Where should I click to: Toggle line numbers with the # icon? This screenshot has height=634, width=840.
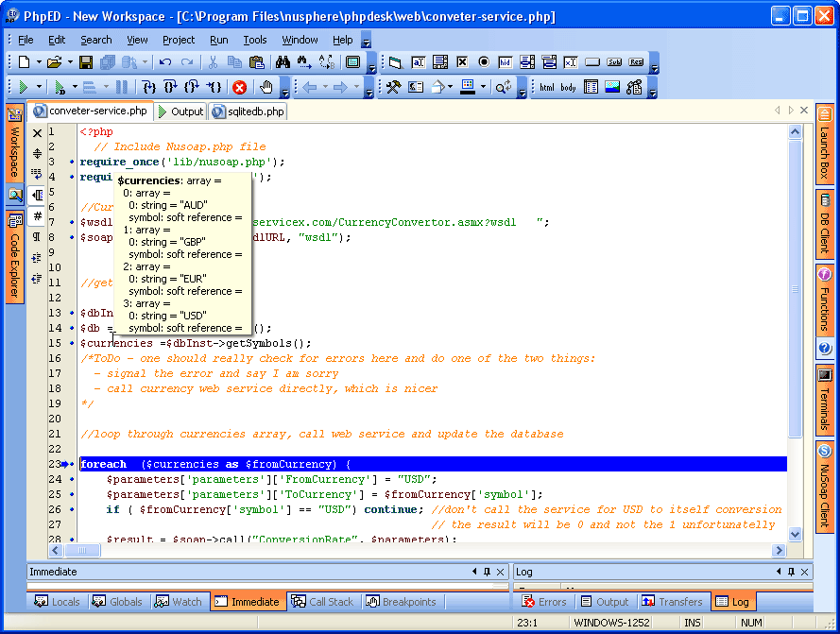click(x=38, y=216)
